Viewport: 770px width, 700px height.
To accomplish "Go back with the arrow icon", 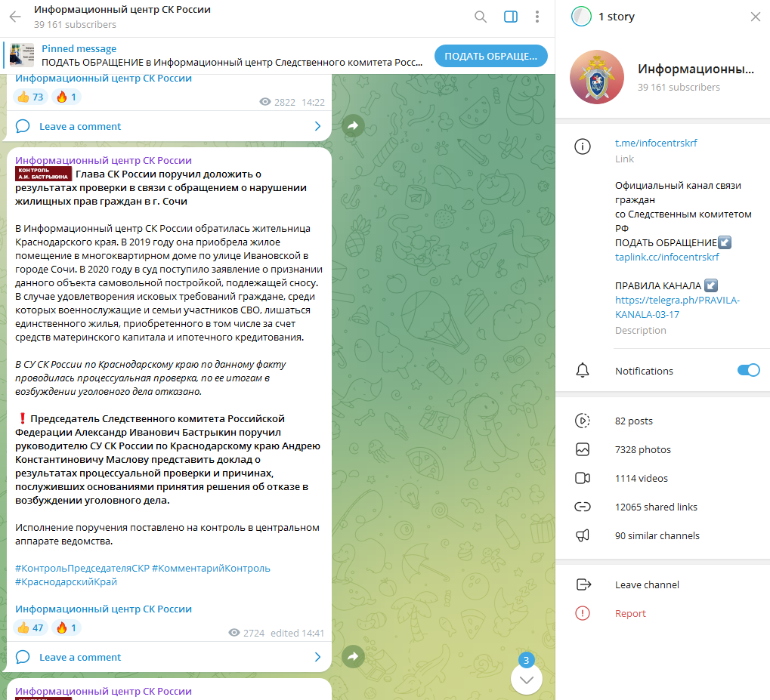I will [x=15, y=17].
